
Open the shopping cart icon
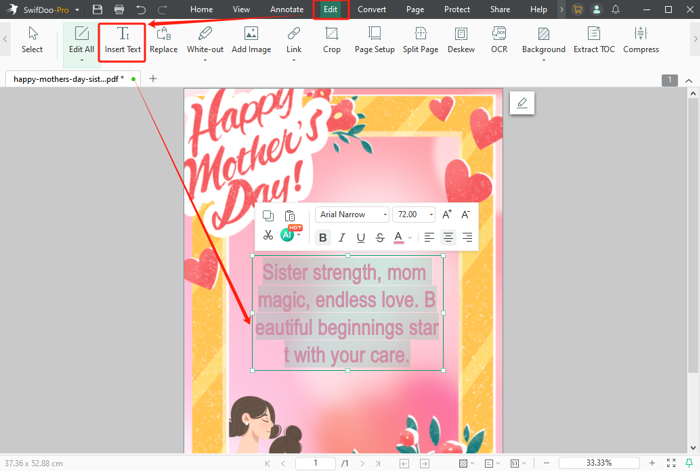point(578,9)
